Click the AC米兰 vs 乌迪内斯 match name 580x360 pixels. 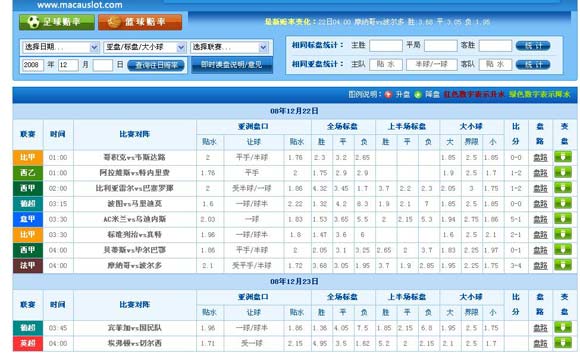point(135,219)
